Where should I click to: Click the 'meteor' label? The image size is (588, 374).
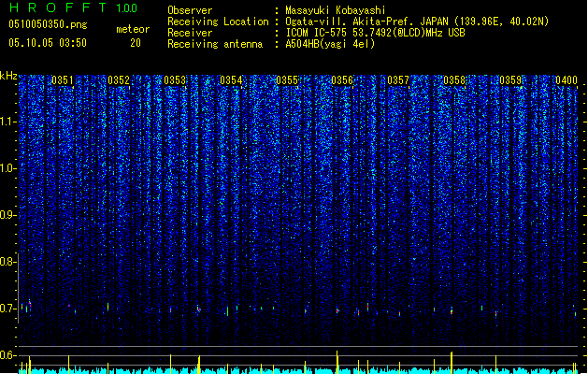pyautogui.click(x=133, y=29)
